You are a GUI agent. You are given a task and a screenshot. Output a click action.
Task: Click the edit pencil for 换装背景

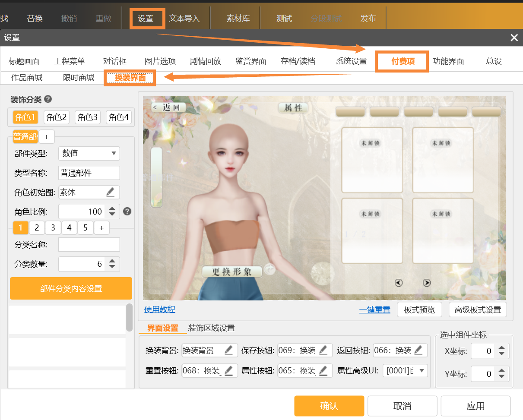pos(229,350)
